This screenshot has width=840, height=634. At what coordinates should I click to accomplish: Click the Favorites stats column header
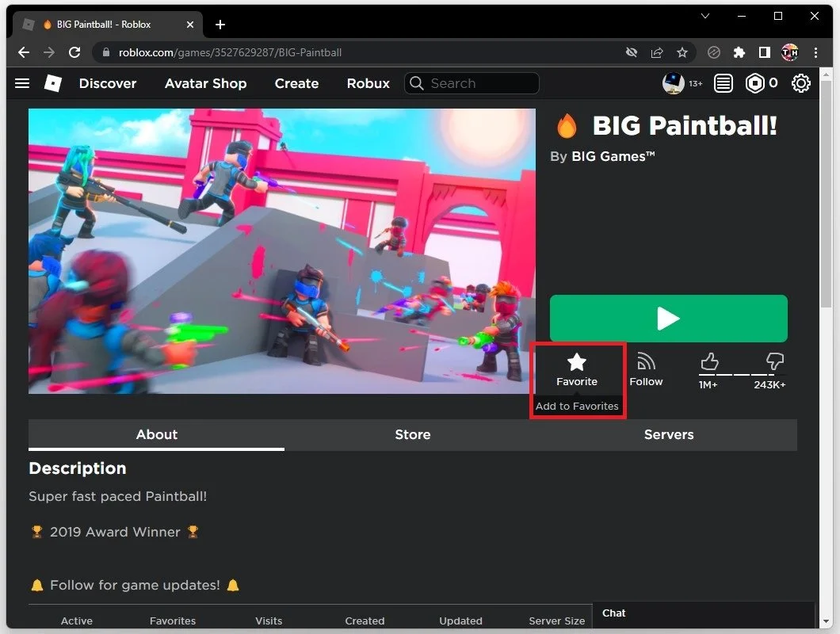click(x=173, y=621)
